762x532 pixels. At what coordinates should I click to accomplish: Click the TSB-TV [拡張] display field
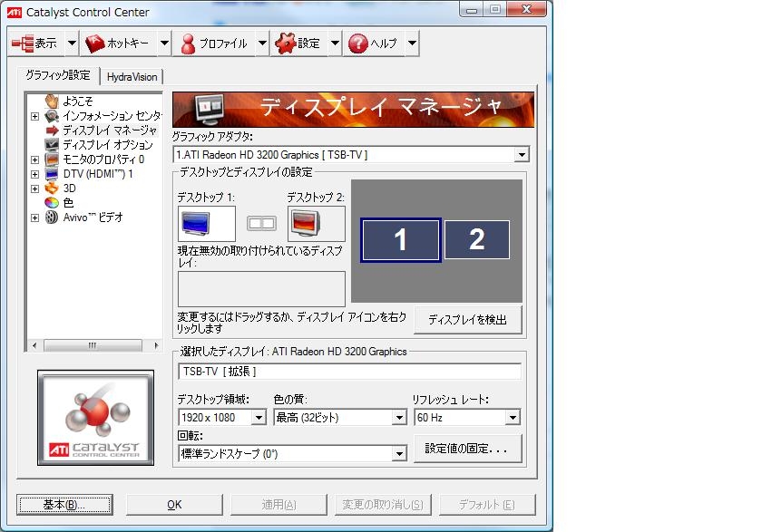tap(349, 372)
